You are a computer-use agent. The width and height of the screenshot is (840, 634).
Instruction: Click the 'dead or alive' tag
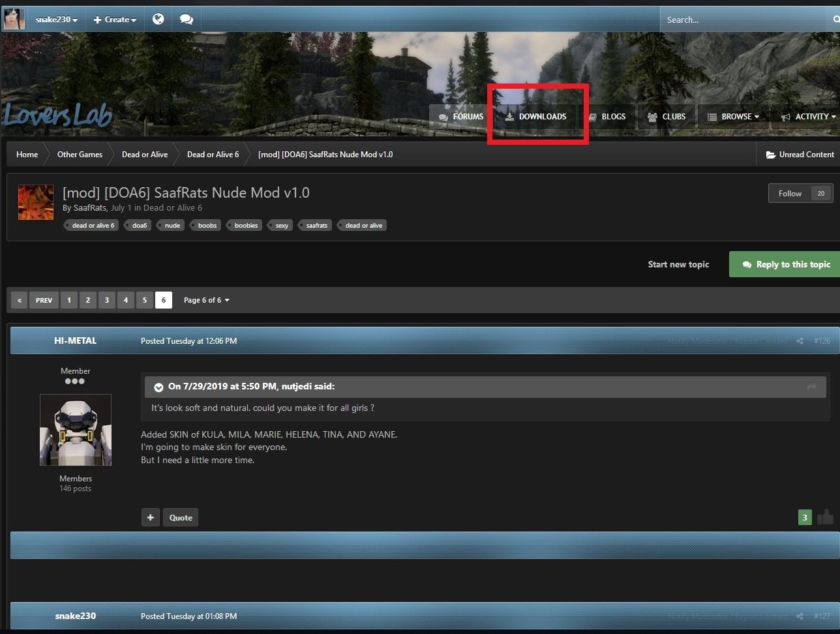pos(362,226)
